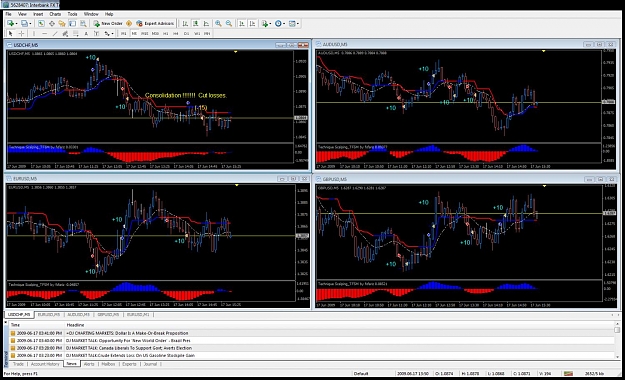Image resolution: width=625 pixels, height=380 pixels.
Task: Show the Navigator panel via its toolbar icon
Action: click(62, 24)
